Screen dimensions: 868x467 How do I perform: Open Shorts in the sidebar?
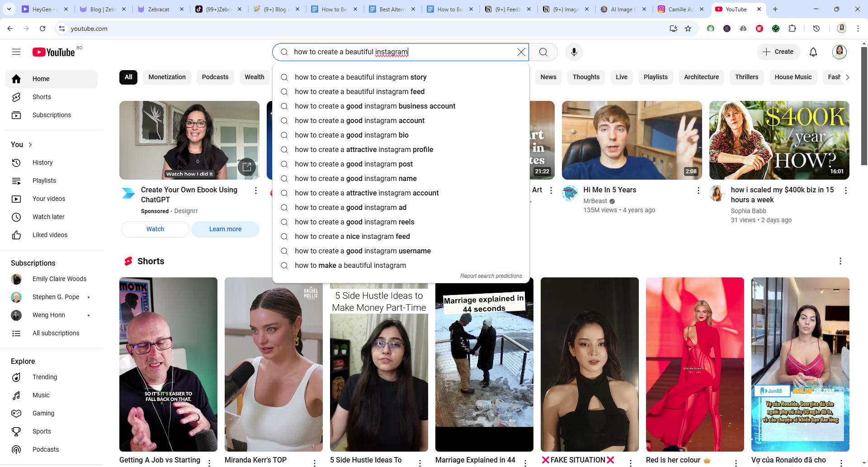52,97
